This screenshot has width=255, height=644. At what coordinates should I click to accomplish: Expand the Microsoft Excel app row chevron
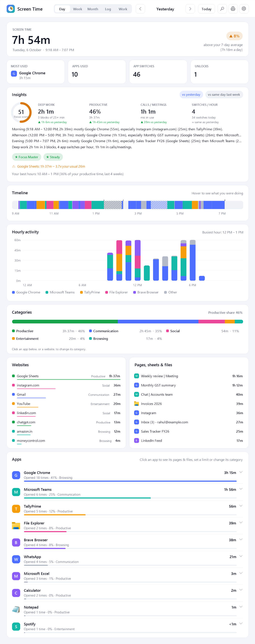[241, 573]
